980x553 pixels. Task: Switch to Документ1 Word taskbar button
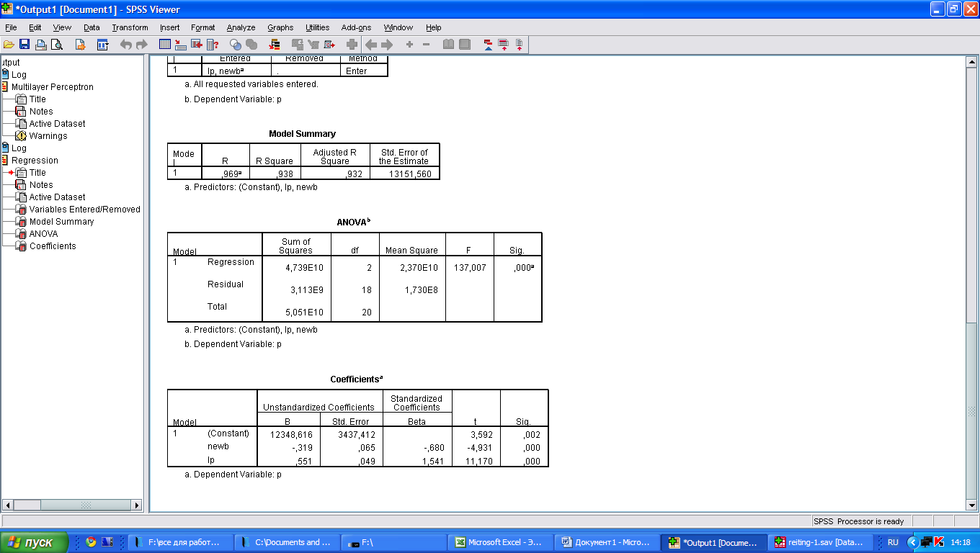606,542
